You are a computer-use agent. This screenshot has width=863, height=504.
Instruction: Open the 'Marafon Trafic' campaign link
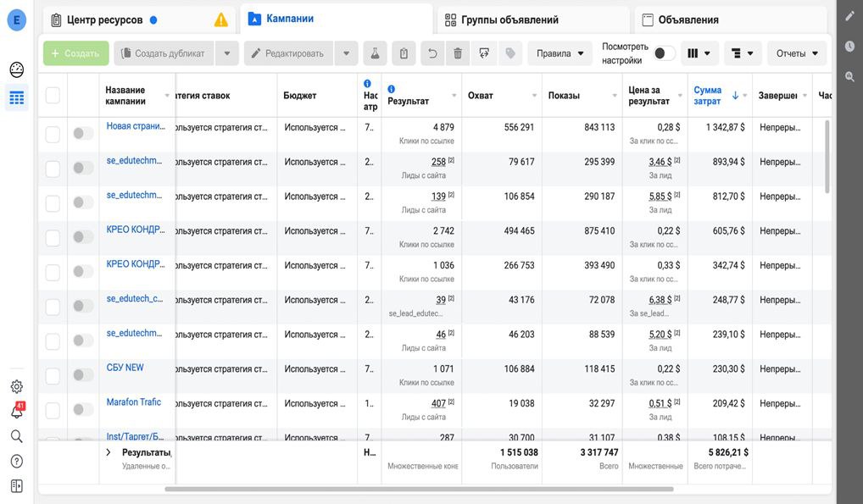point(134,402)
